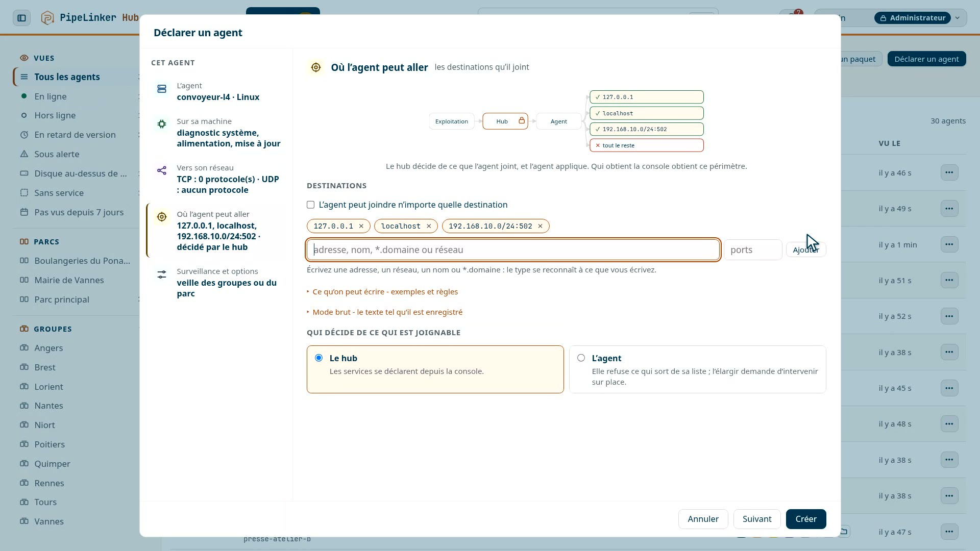
Task: Open the En retard de version view
Action: pos(75,135)
